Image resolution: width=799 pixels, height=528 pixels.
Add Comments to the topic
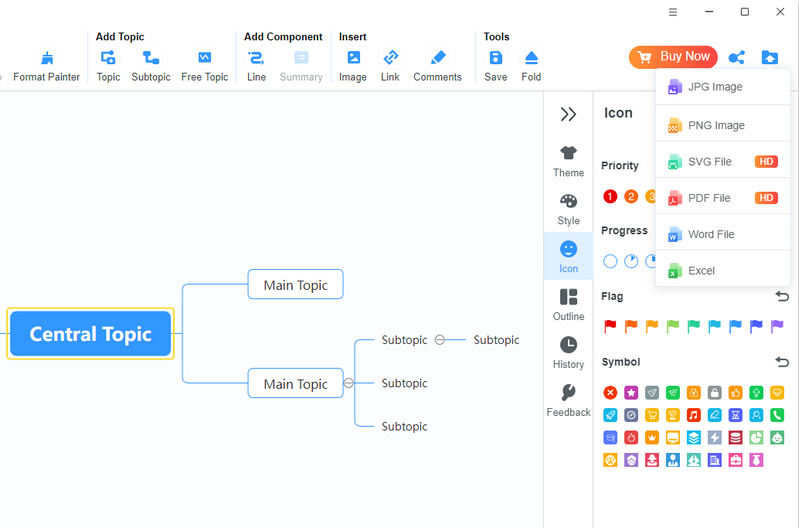point(437,66)
